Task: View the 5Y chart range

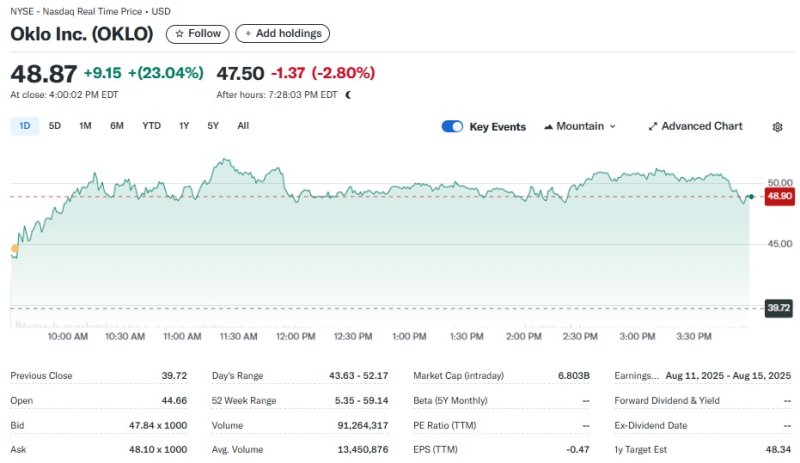Action: [213, 126]
